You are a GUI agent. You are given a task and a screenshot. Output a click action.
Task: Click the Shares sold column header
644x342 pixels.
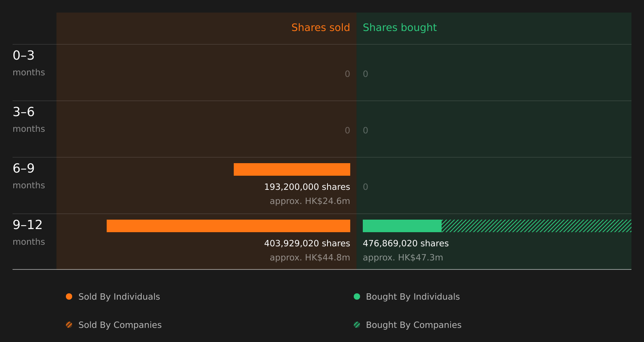coord(320,27)
